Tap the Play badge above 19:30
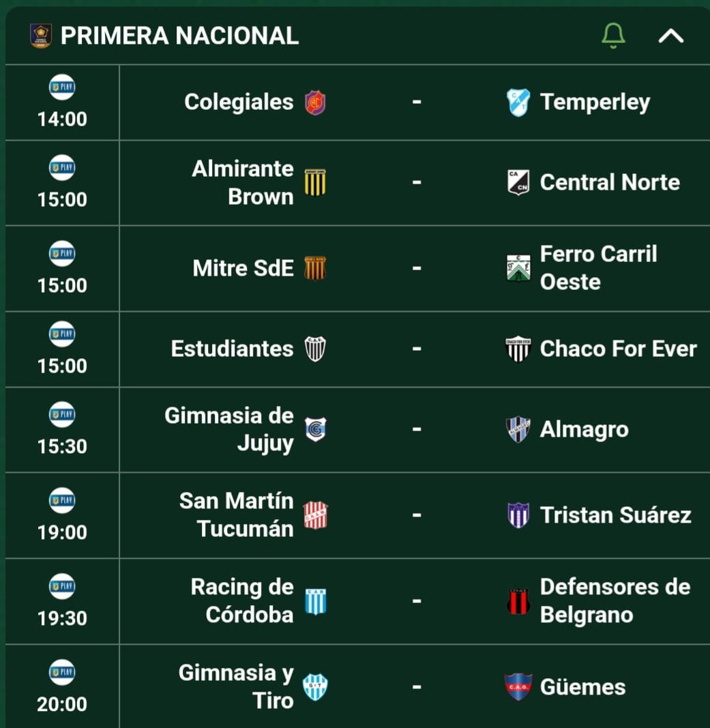Screen dimensions: 710x728 [62, 586]
